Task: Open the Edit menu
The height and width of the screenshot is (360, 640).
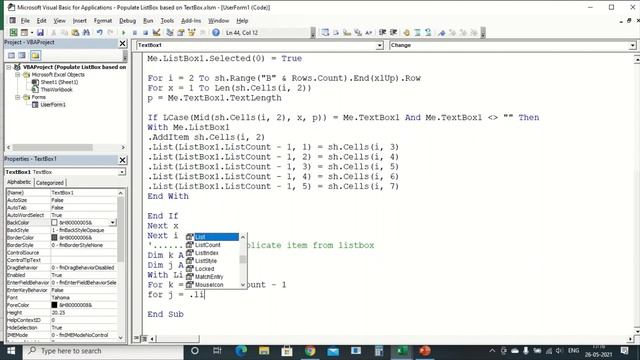Action: pyautogui.click(x=41, y=21)
